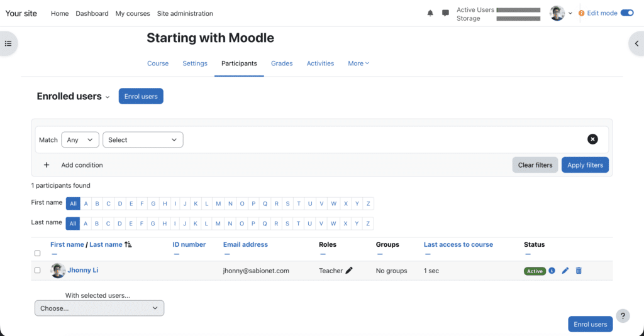
Task: Sort by Last name header link
Action: pos(106,244)
